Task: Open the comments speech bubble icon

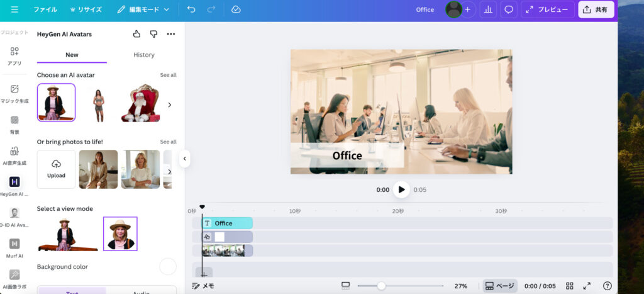Action: (x=509, y=9)
